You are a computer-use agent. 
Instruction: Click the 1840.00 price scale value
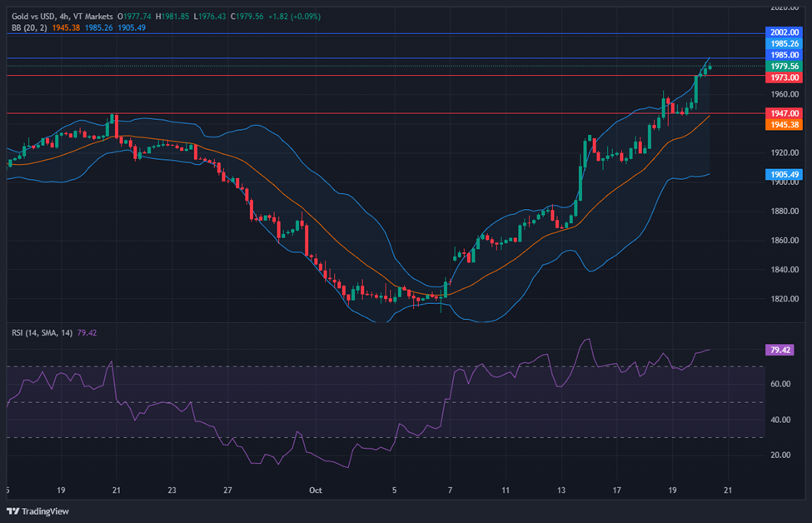point(785,270)
